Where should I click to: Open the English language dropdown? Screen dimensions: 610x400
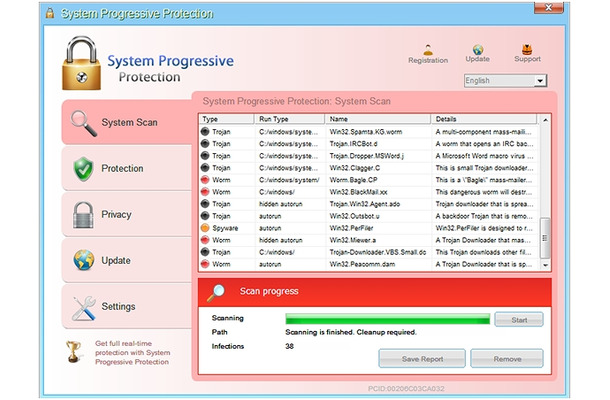(x=505, y=81)
